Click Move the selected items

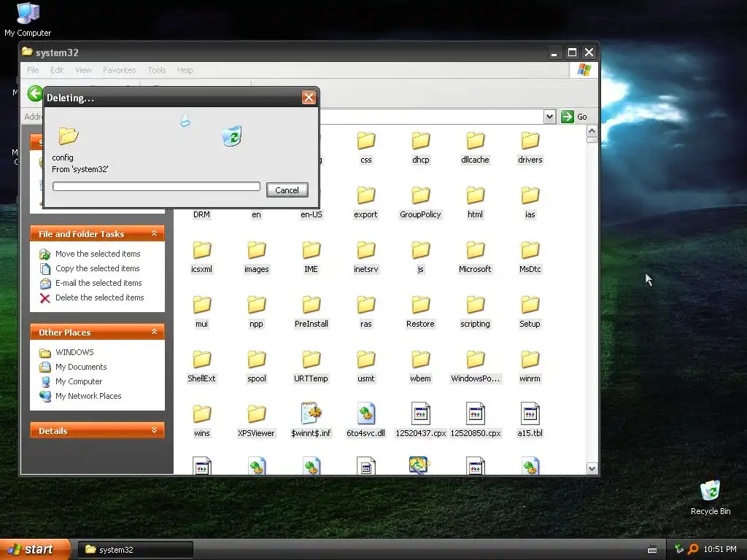point(98,254)
